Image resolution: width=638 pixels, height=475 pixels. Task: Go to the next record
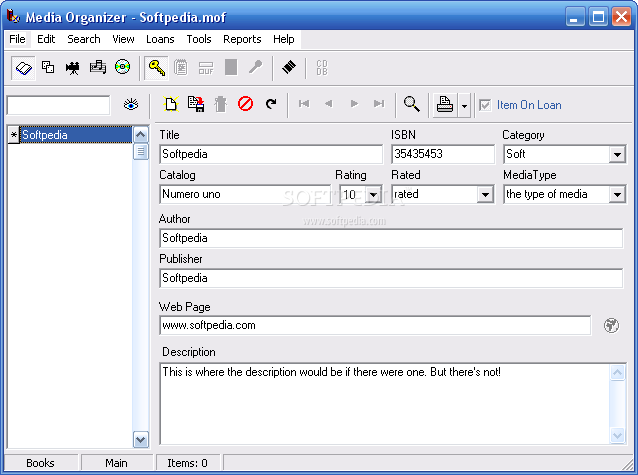pyautogui.click(x=354, y=104)
